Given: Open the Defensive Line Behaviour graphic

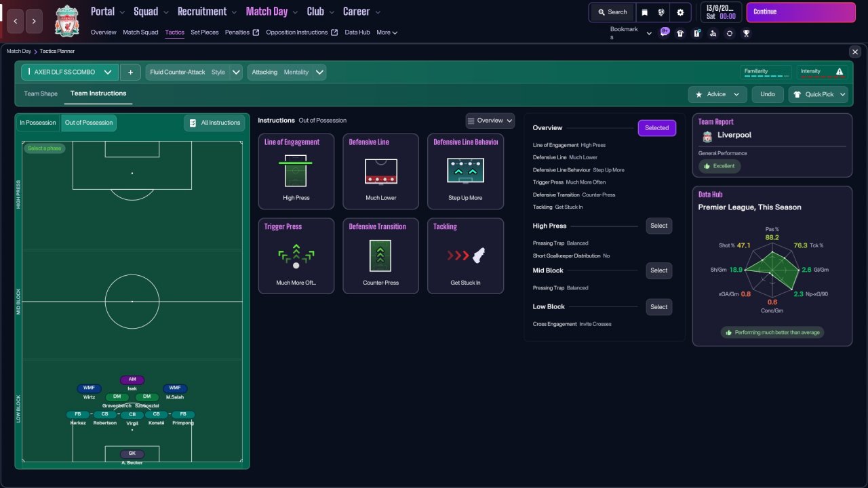Looking at the screenshot, I should (x=465, y=171).
